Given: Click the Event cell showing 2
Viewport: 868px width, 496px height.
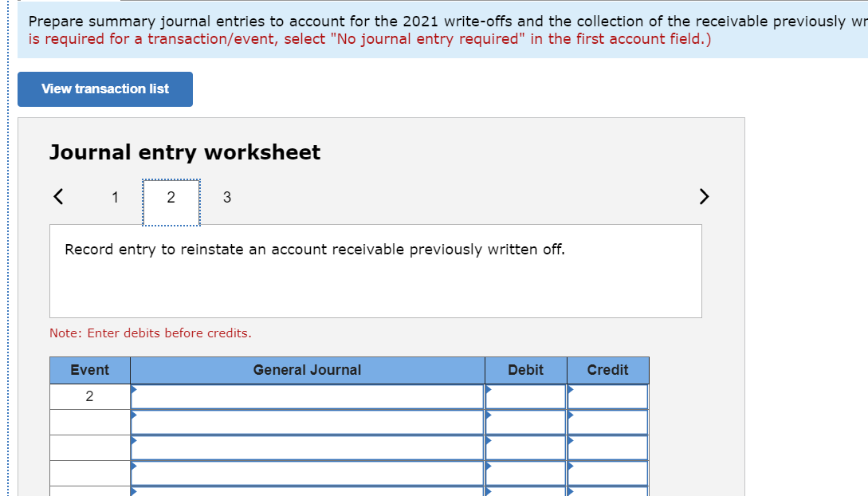Looking at the screenshot, I should click(89, 396).
